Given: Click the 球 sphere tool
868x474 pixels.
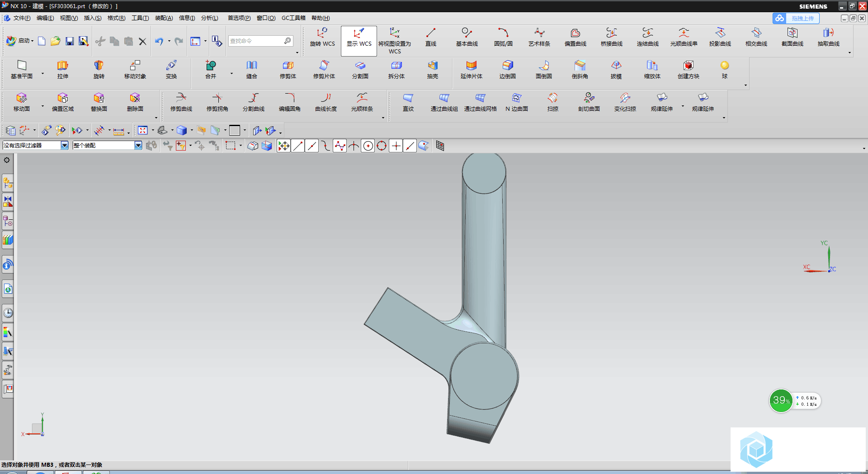Looking at the screenshot, I should point(725,70).
